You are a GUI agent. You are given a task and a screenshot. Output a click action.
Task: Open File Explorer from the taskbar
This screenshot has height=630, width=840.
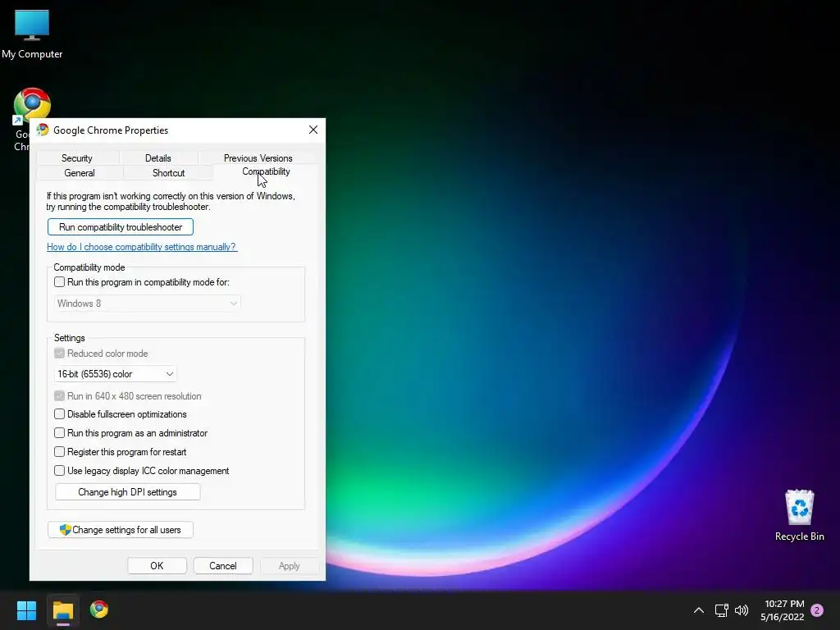tap(62, 609)
